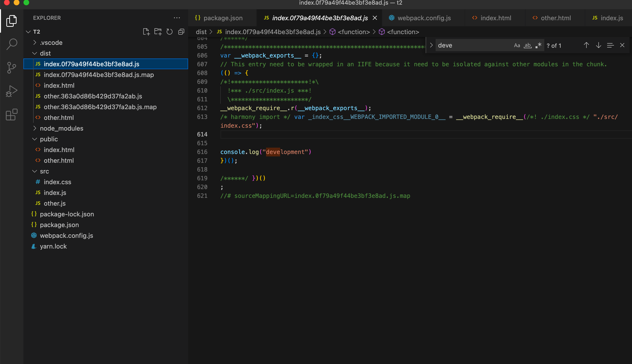
Task: Click line number 616 in gutter
Action: tap(202, 152)
